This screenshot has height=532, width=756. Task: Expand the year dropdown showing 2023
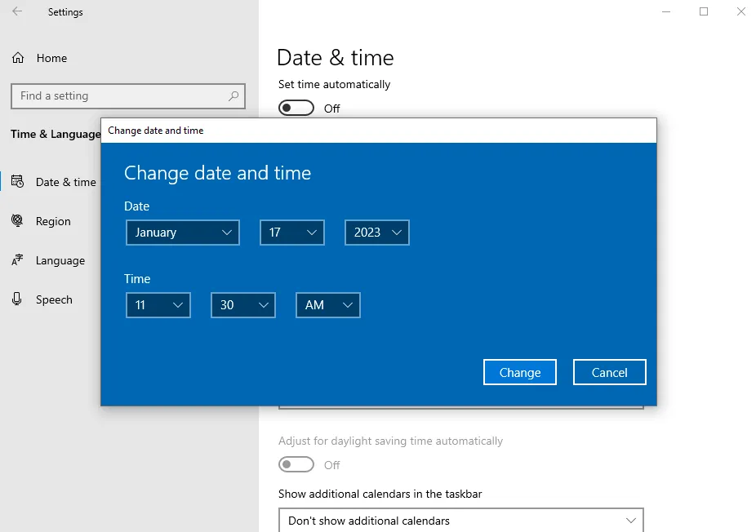(x=376, y=233)
